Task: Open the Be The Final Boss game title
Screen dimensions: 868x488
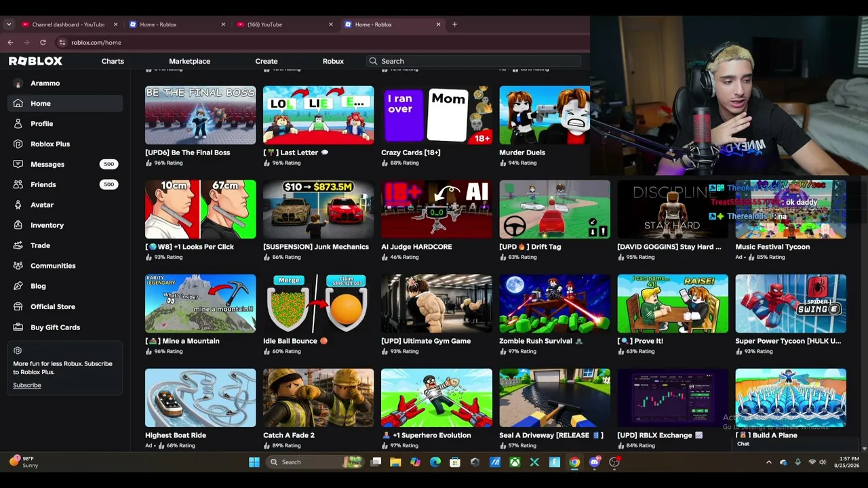Action: pyautogui.click(x=187, y=152)
